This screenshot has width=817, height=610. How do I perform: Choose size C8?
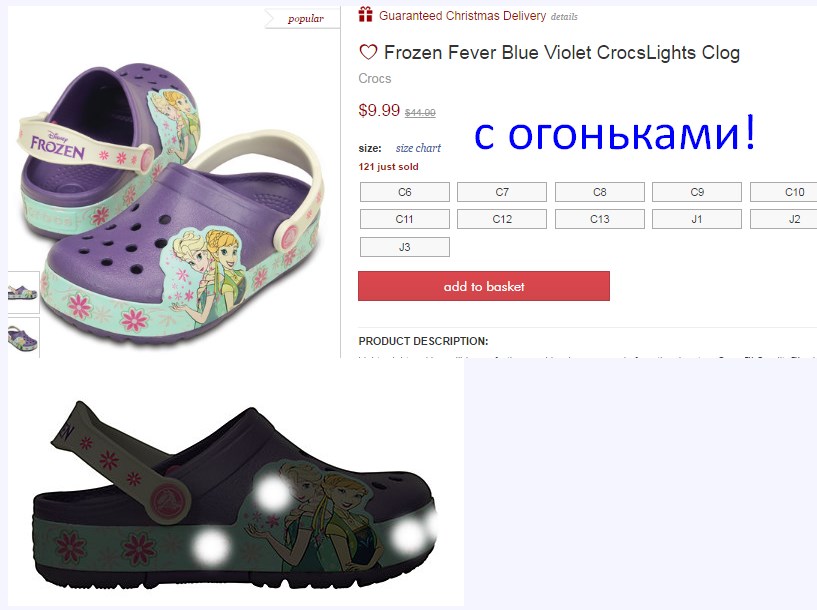click(600, 192)
